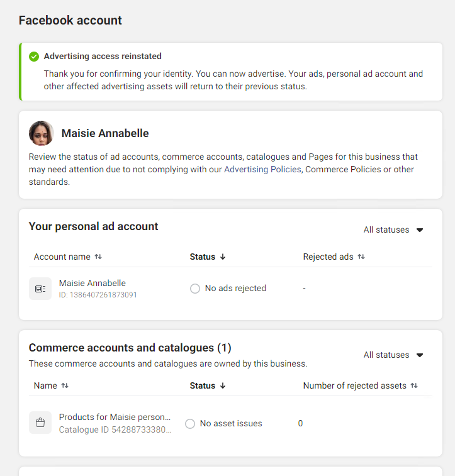This screenshot has height=476, width=455.
Task: Click the rejected assets count 0
Action: click(300, 423)
